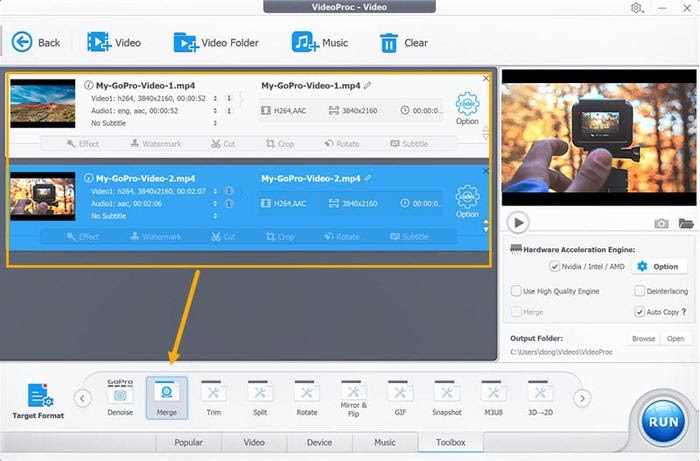The height and width of the screenshot is (461, 700).
Task: Show info for My-GoPro-Video-1.mp4
Action: point(88,85)
